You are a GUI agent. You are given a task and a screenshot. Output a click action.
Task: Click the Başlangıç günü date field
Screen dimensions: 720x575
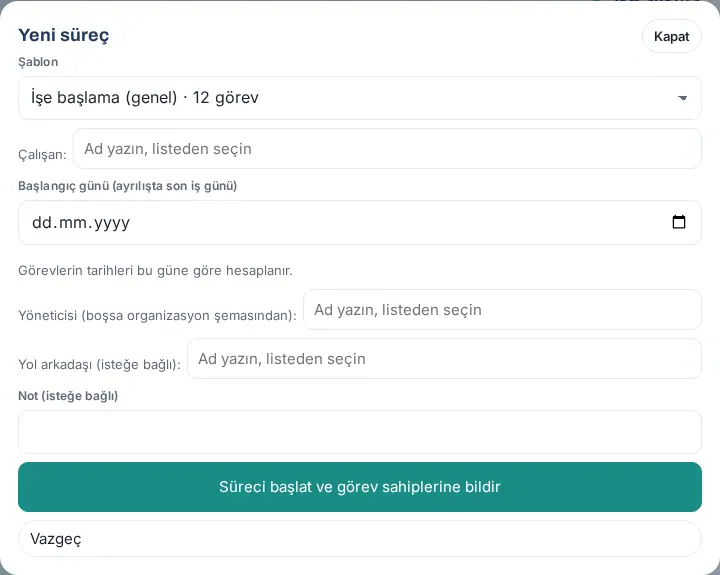coord(360,222)
